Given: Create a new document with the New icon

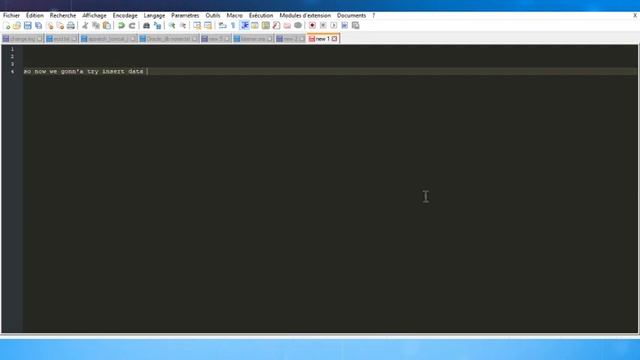Looking at the screenshot, I should tap(7, 26).
